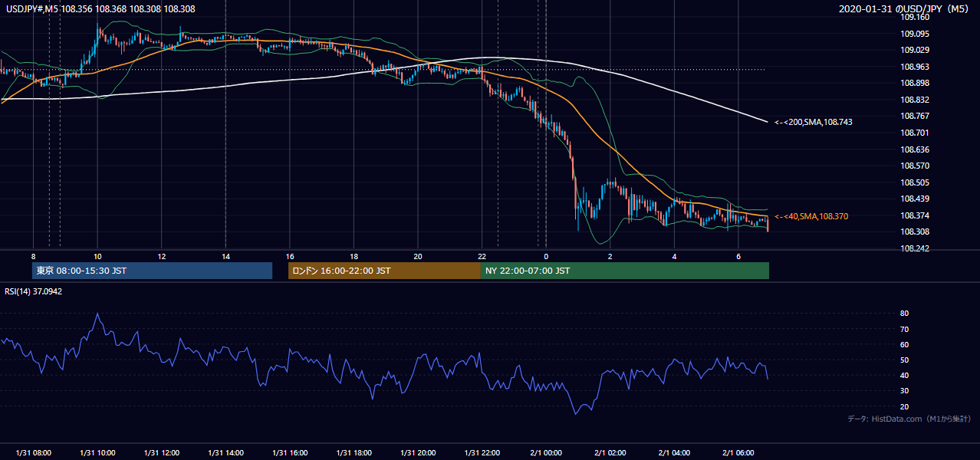Click the 東京 08:00-15:30 JST session bar
Viewport: 980px width, 460px height.
pos(152,271)
